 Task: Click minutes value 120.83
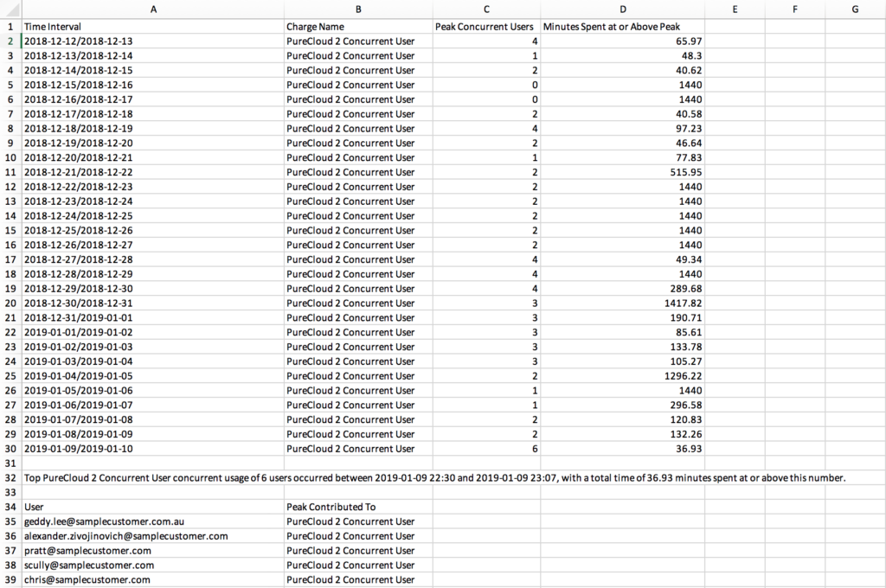[x=623, y=419]
